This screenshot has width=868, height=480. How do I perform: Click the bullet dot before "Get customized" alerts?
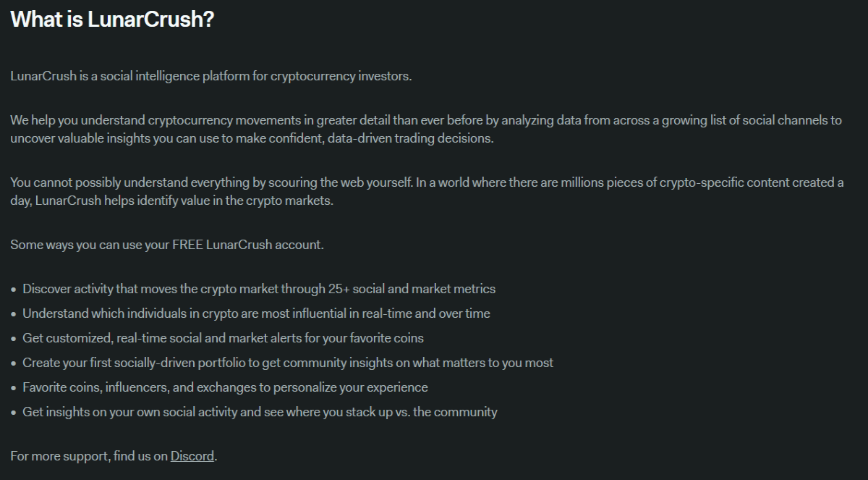pyautogui.click(x=14, y=339)
